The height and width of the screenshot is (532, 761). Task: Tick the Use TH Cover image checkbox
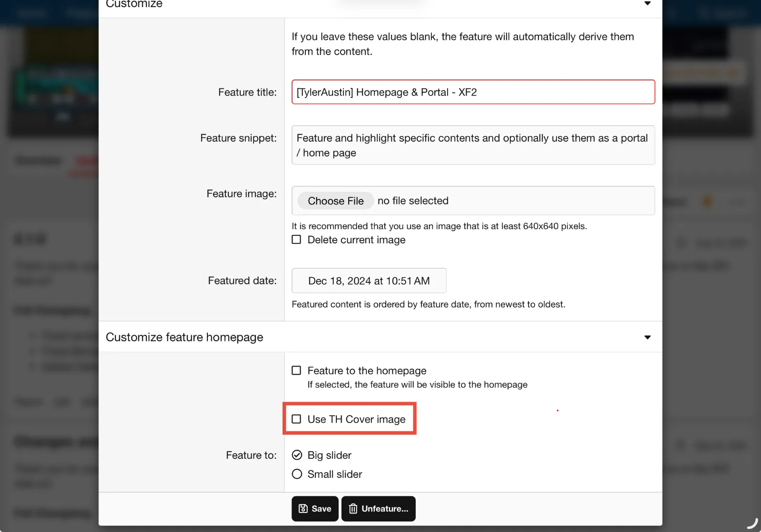pos(296,419)
